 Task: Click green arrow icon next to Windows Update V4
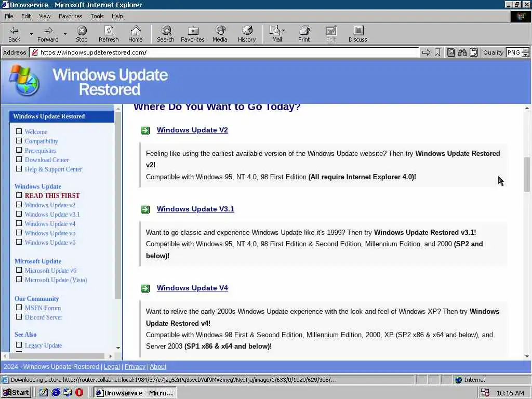pyautogui.click(x=145, y=289)
